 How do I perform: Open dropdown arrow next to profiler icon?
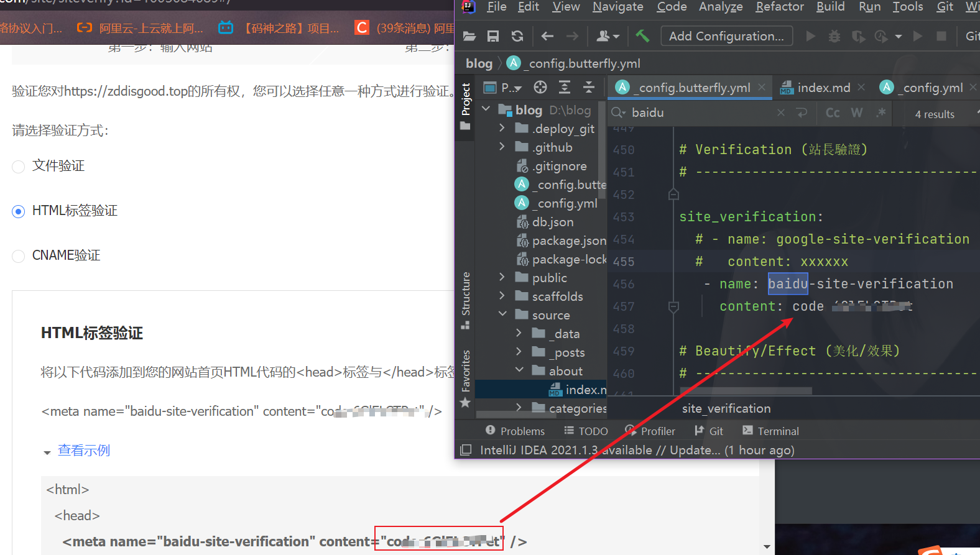click(x=899, y=37)
